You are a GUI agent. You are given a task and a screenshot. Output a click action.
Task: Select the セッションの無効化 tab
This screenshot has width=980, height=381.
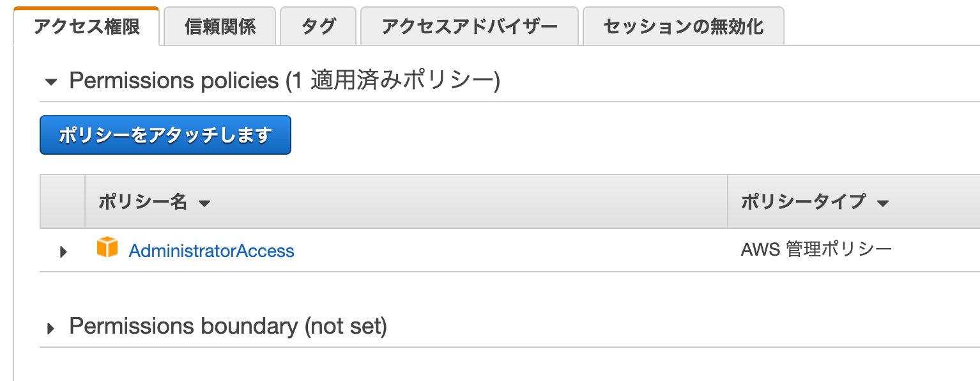coord(684,26)
